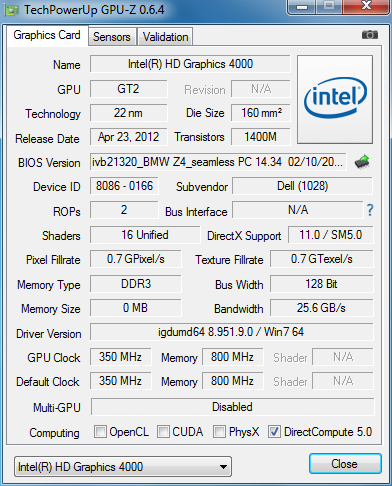Click the Bus Interface question mark
This screenshot has width=392, height=486.
(x=370, y=210)
